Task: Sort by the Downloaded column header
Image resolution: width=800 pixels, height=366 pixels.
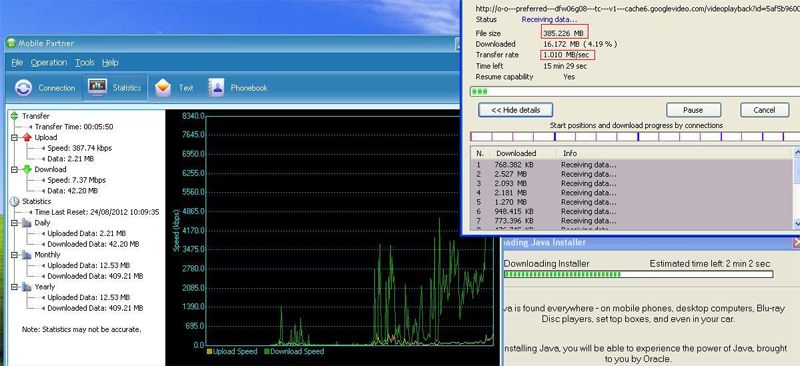Action: click(x=523, y=153)
